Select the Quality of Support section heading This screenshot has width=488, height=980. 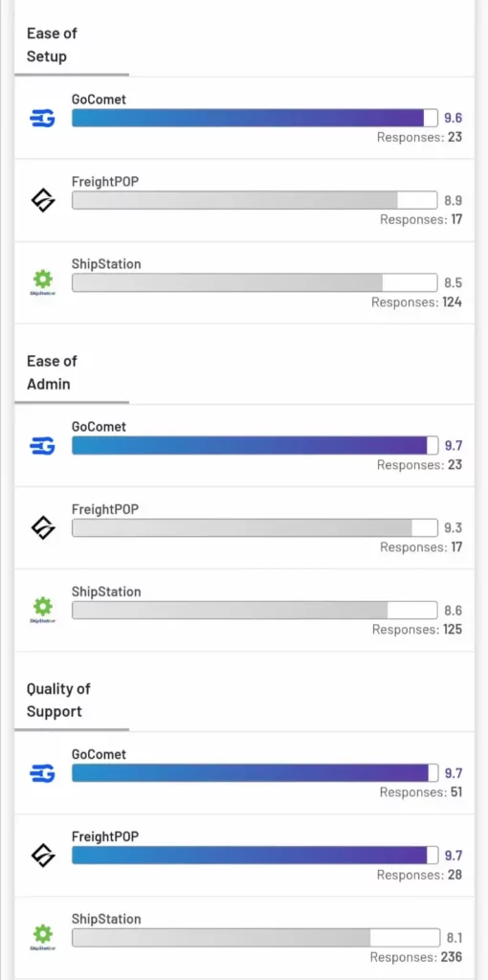click(x=58, y=700)
